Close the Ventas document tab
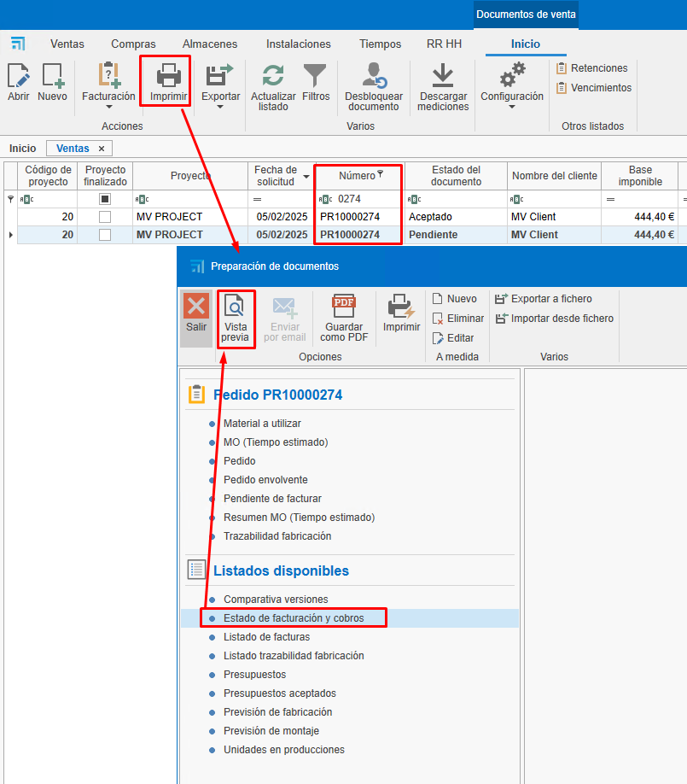 point(102,149)
